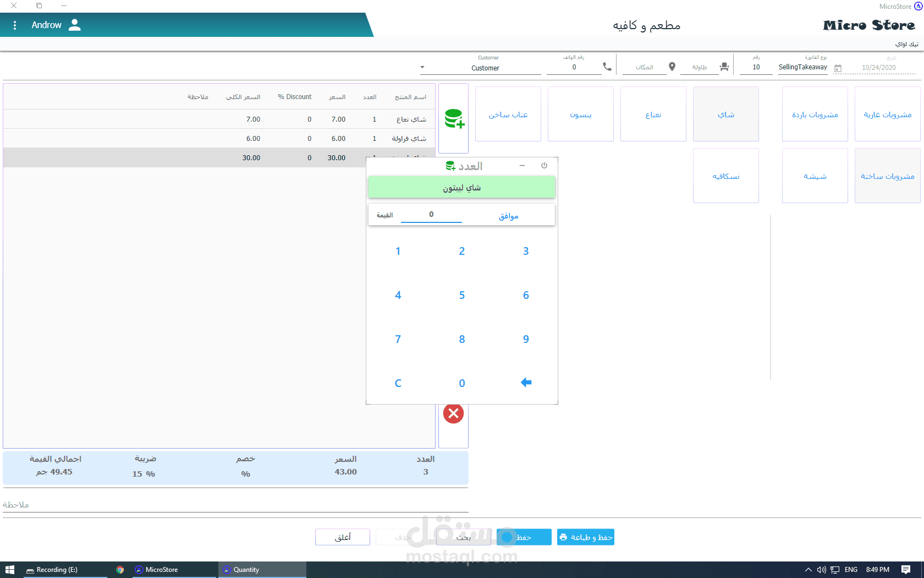Click the location pin icon
This screenshot has height=578, width=924.
[x=672, y=67]
